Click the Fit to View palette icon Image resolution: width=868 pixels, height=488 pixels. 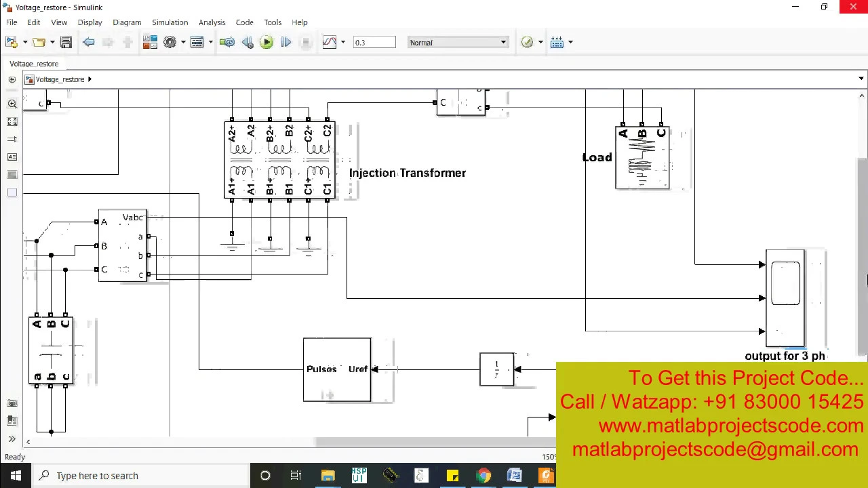pyautogui.click(x=12, y=121)
